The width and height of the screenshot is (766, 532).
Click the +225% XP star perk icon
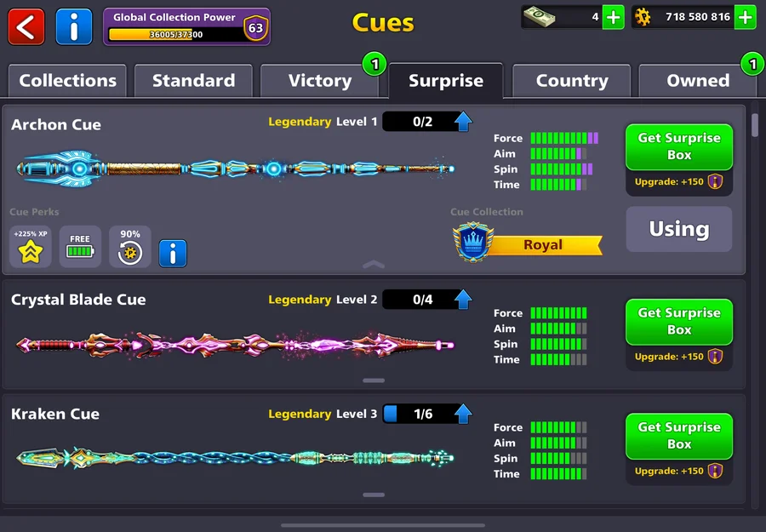[31, 247]
